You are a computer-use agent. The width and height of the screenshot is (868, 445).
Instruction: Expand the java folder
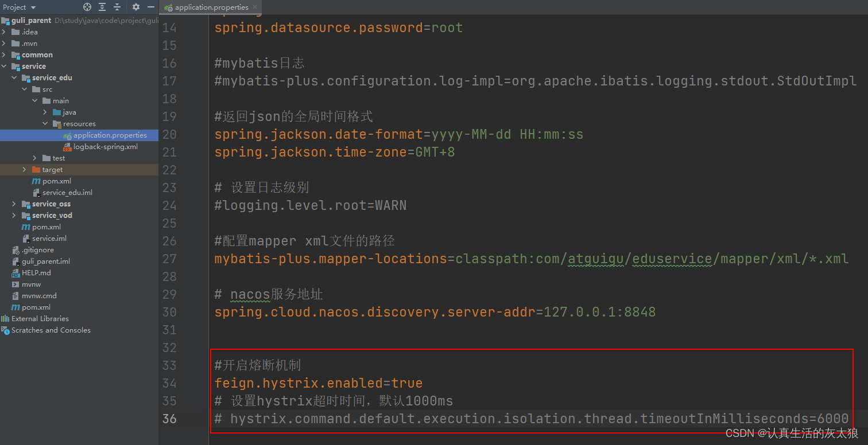click(x=45, y=112)
